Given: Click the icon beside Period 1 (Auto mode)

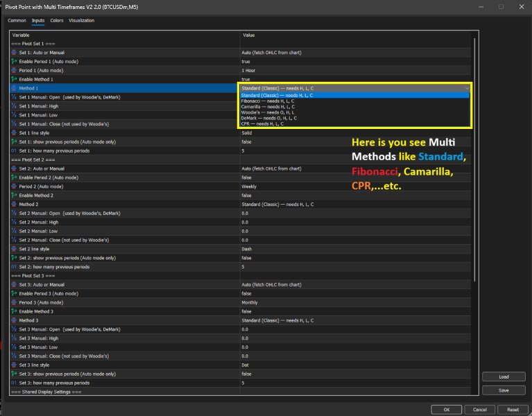Looking at the screenshot, I should tap(14, 71).
